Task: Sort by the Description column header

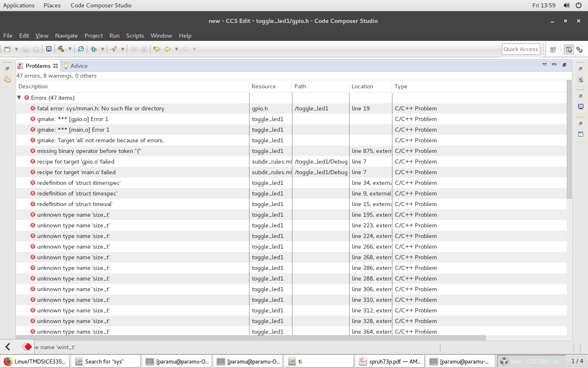Action: pyautogui.click(x=132, y=86)
